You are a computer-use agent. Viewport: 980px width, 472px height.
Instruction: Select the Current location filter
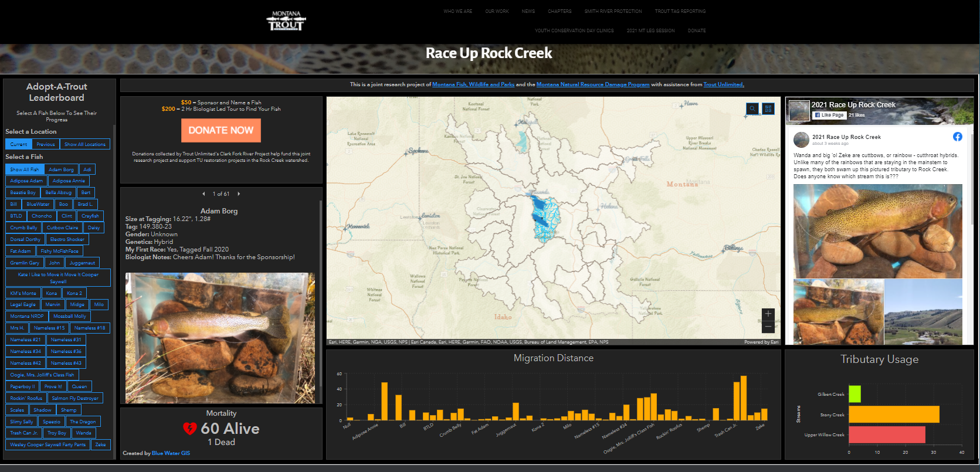(19, 144)
